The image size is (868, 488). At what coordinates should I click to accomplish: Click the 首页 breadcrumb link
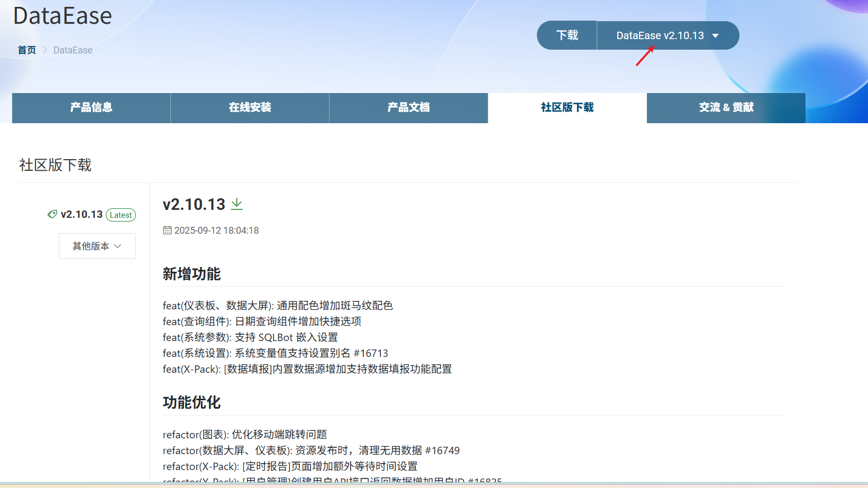(26, 50)
